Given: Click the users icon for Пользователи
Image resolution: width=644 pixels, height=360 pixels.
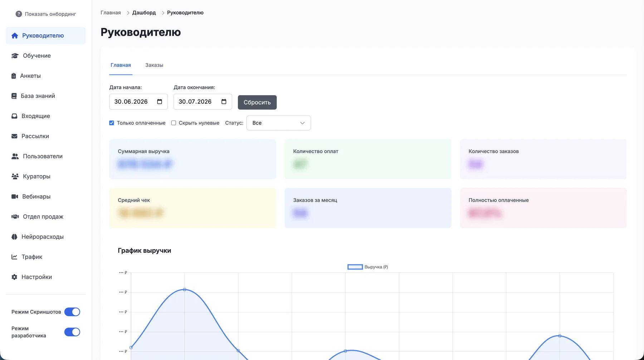Looking at the screenshot, I should (15, 156).
